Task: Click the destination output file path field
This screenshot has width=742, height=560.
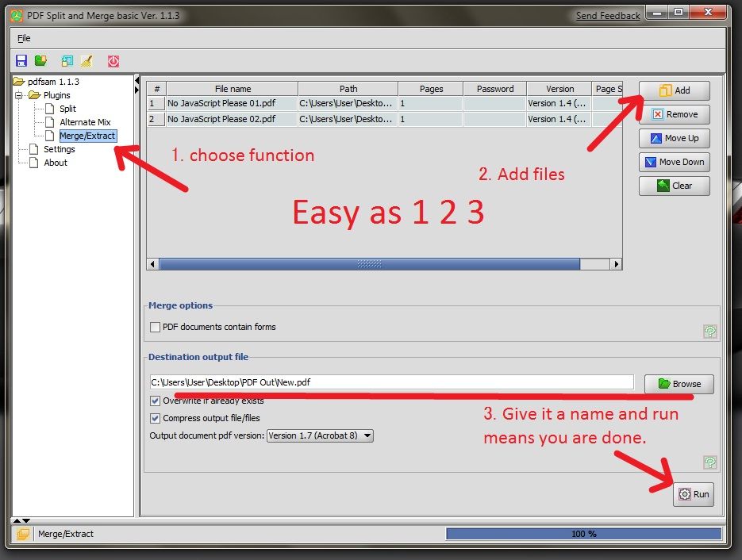Action: click(392, 382)
